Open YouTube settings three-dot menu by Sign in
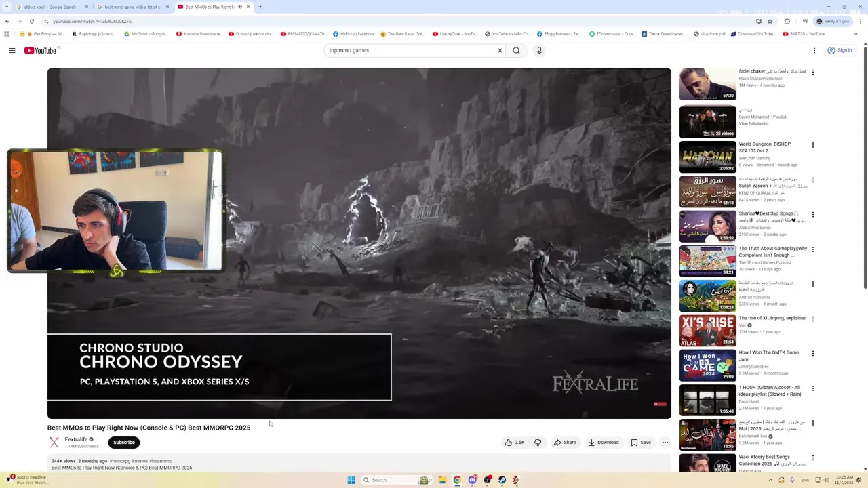This screenshot has width=868, height=488. click(x=814, y=50)
